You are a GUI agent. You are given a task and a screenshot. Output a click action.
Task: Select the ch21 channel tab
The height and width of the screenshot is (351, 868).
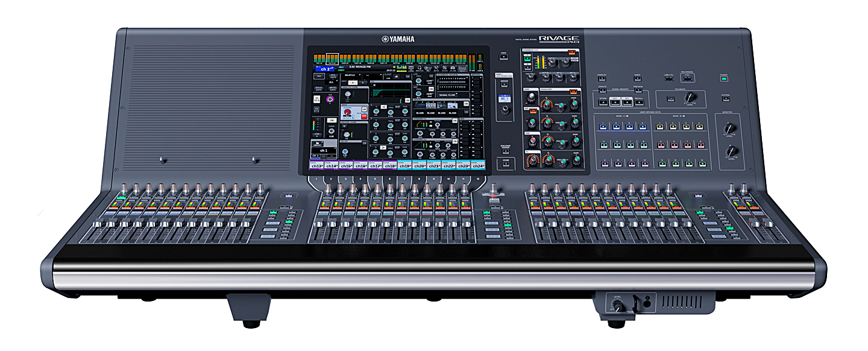pos(434,166)
